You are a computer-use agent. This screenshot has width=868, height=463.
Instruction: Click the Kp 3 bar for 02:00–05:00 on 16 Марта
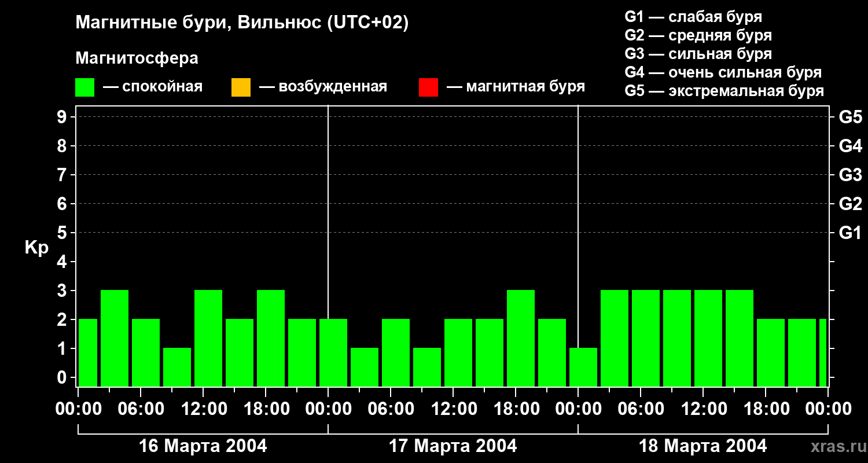coord(115,338)
